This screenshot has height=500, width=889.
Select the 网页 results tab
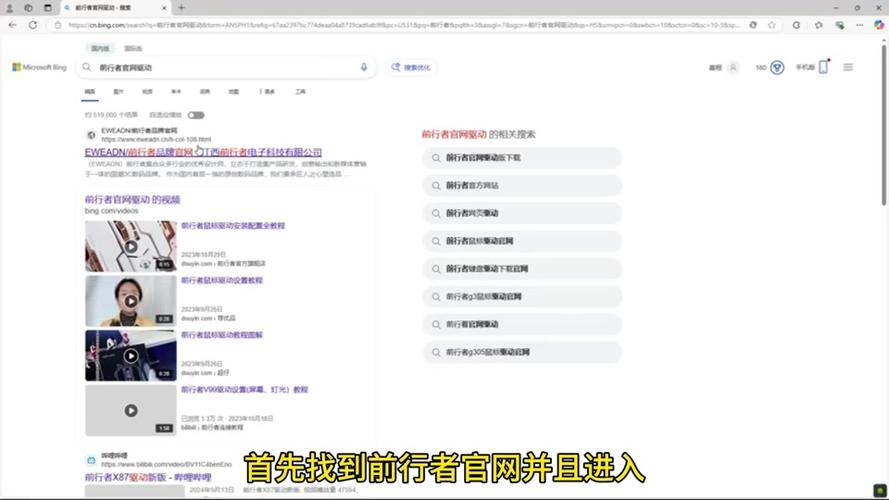[90, 92]
